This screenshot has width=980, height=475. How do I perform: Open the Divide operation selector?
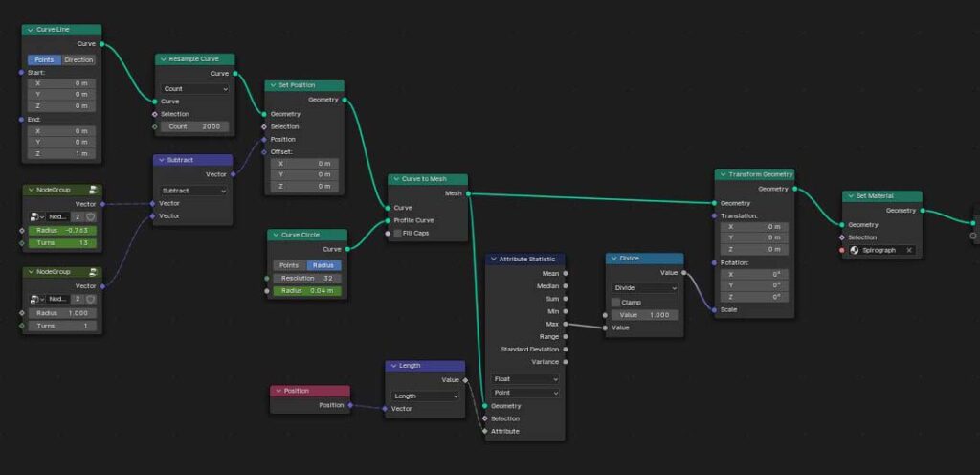(644, 287)
